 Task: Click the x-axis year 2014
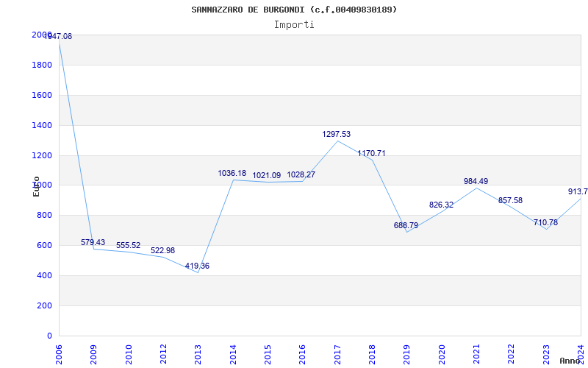point(233,355)
